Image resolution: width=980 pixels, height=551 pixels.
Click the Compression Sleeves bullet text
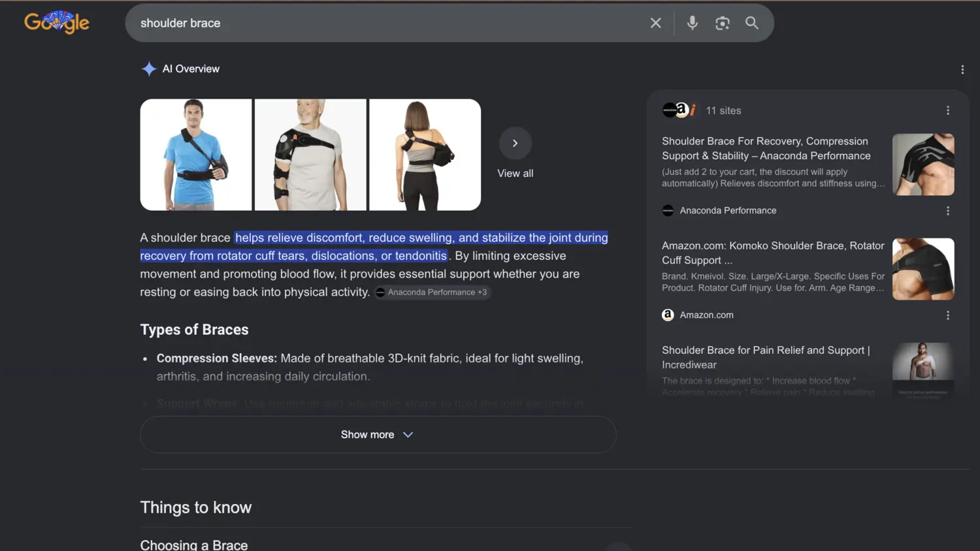click(x=370, y=367)
